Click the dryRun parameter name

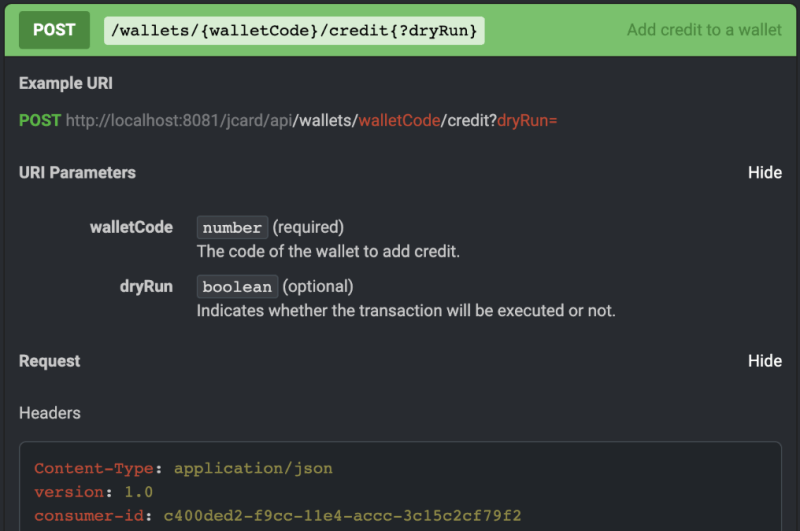146,286
